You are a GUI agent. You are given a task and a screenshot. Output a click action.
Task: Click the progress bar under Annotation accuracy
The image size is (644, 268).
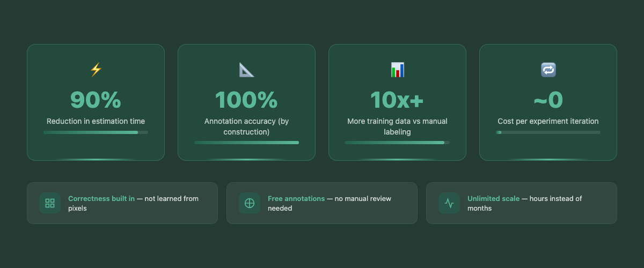[246, 143]
